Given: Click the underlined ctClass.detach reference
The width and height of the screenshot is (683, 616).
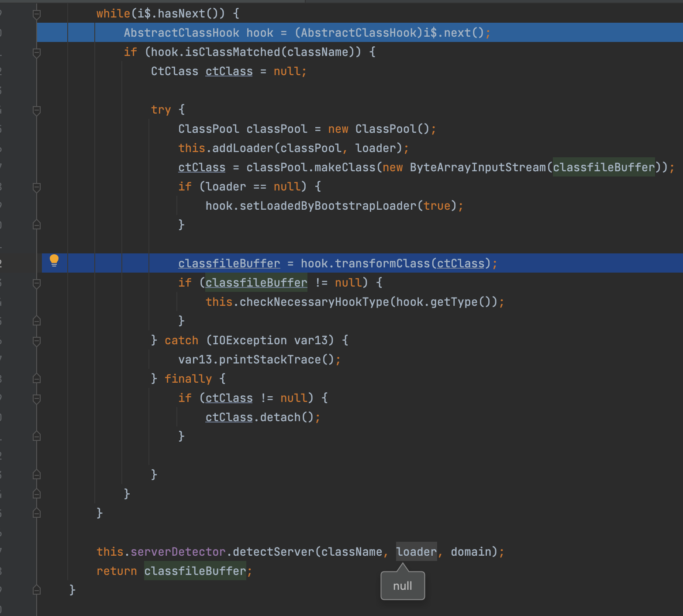Looking at the screenshot, I should [228, 417].
